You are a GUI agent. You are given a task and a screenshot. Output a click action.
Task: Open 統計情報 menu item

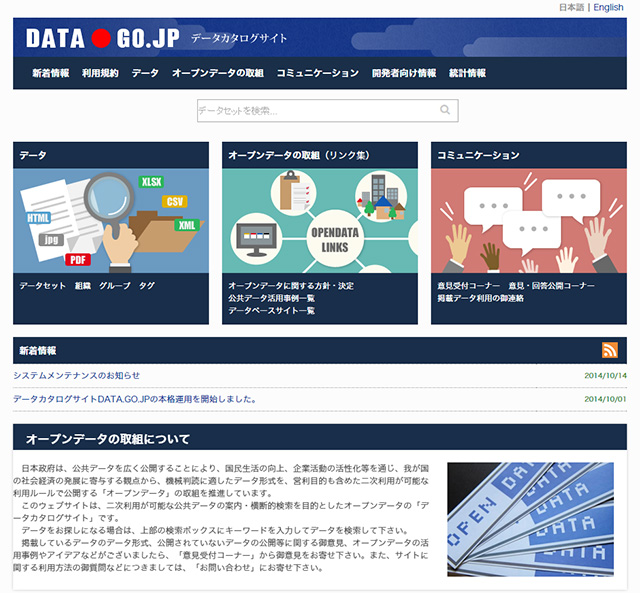[x=467, y=73]
